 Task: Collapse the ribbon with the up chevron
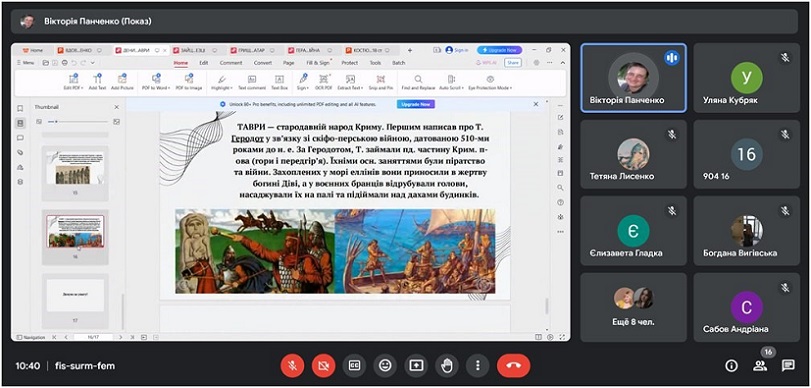[563, 63]
